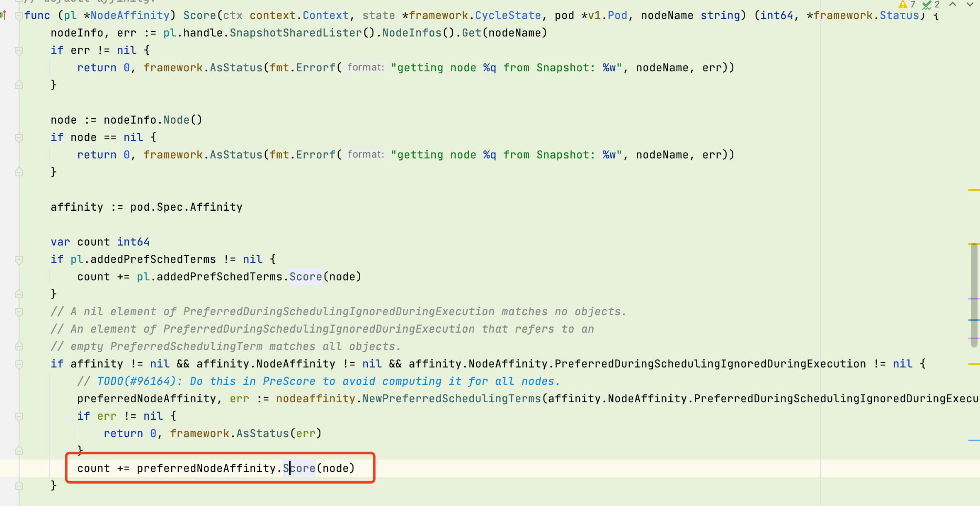Click 'NodeAffinity' receiver type in func signature

130,16
